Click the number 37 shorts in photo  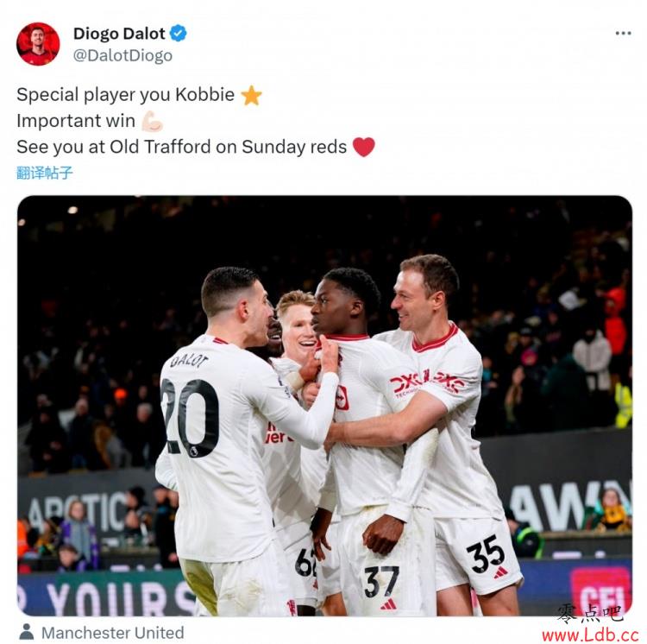(x=381, y=582)
